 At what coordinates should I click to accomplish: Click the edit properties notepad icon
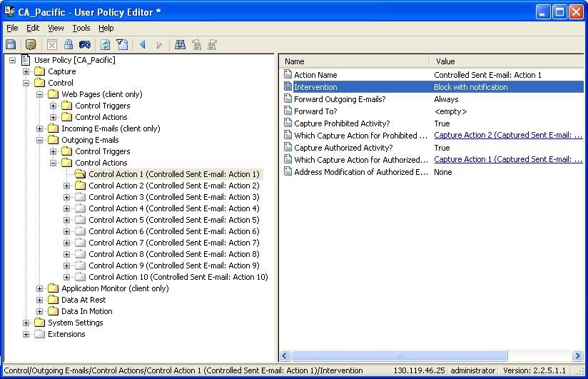point(31,45)
